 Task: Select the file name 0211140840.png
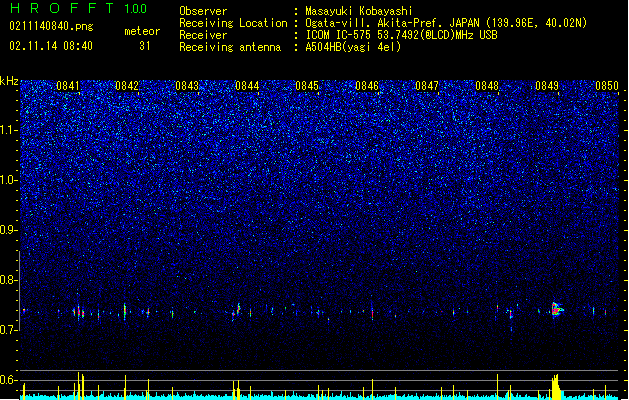point(51,26)
